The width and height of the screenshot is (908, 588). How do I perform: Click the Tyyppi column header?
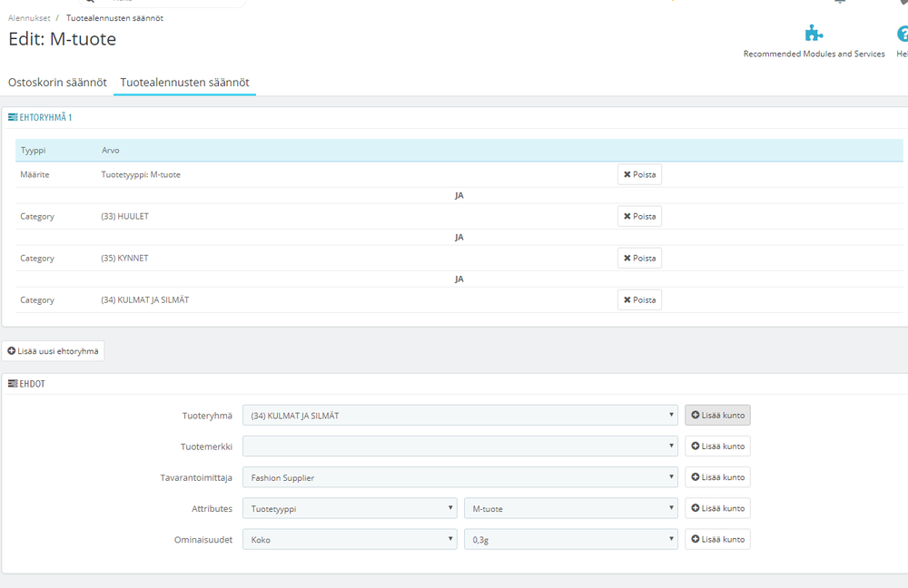[33, 150]
